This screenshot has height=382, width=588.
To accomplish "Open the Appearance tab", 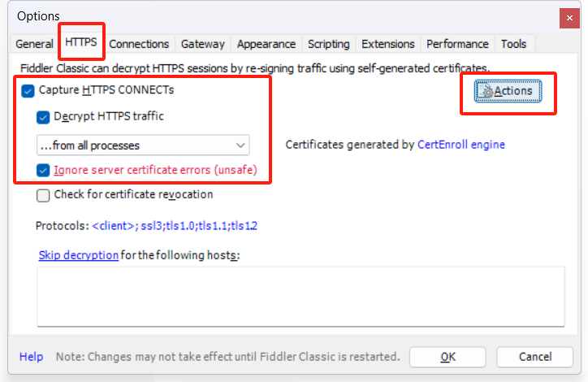I will coord(266,44).
